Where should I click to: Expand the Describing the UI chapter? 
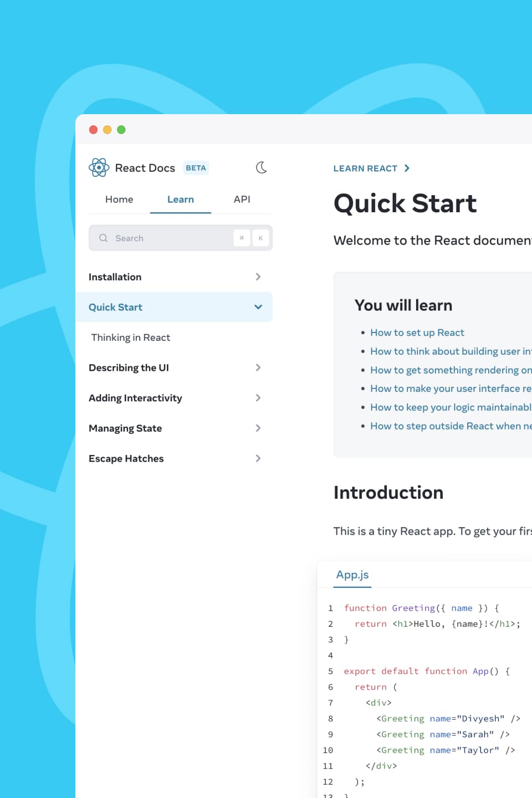(257, 367)
